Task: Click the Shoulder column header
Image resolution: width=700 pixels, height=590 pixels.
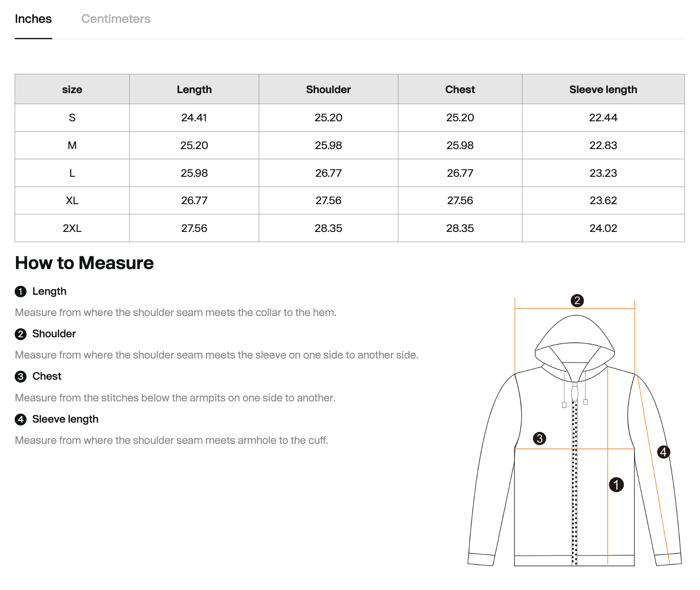Action: [328, 89]
